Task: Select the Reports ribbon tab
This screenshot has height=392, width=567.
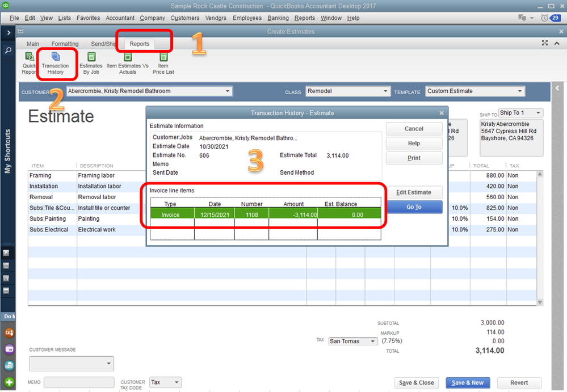Action: (x=139, y=44)
